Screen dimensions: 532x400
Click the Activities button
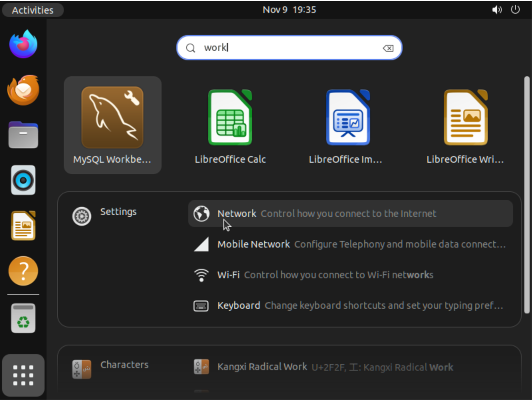point(32,10)
